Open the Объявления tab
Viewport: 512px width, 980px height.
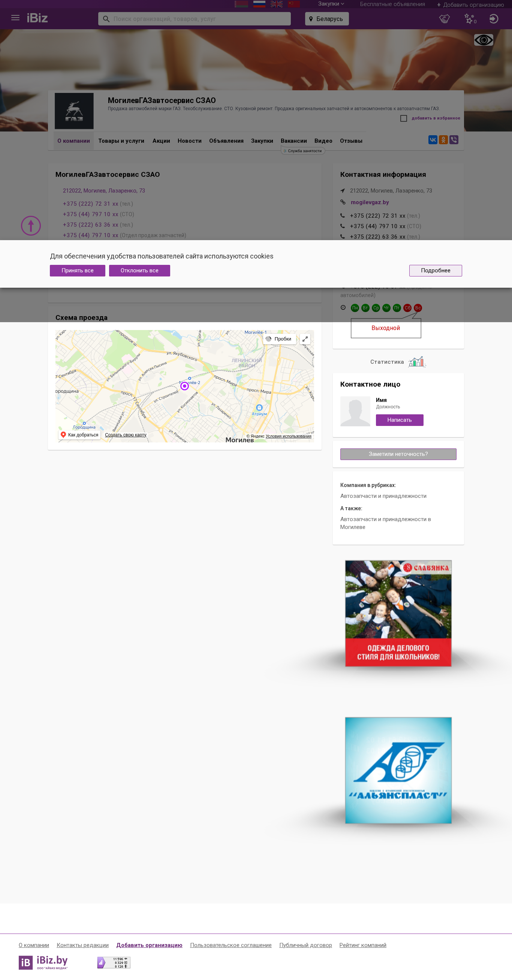[x=226, y=141]
